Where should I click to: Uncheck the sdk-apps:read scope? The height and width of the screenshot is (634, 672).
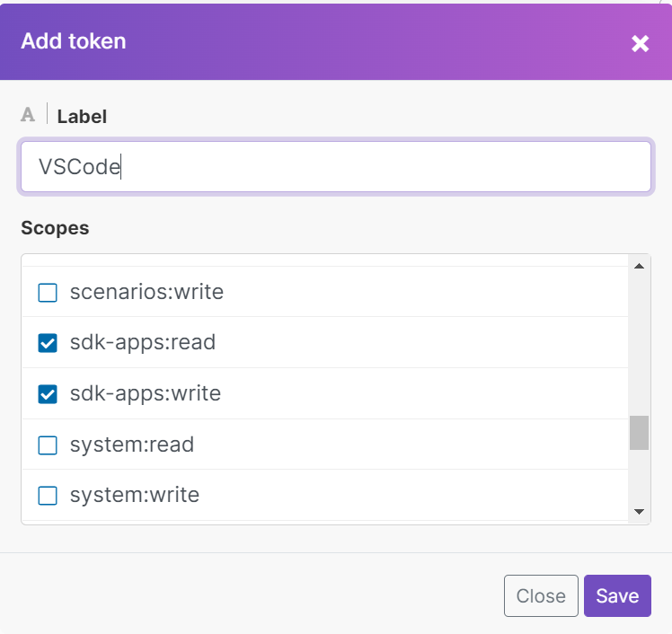click(48, 343)
